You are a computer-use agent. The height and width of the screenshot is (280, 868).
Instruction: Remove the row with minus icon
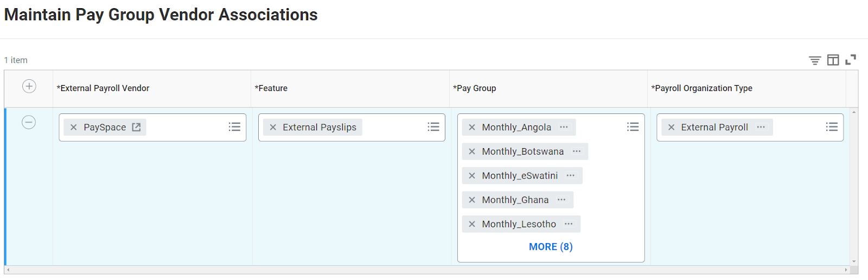pos(29,122)
